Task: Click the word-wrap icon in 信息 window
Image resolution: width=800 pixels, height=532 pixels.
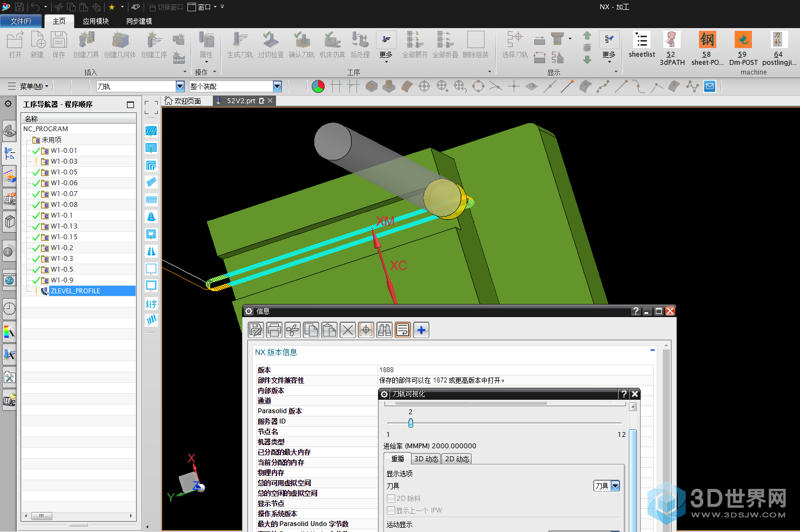Action: click(403, 330)
